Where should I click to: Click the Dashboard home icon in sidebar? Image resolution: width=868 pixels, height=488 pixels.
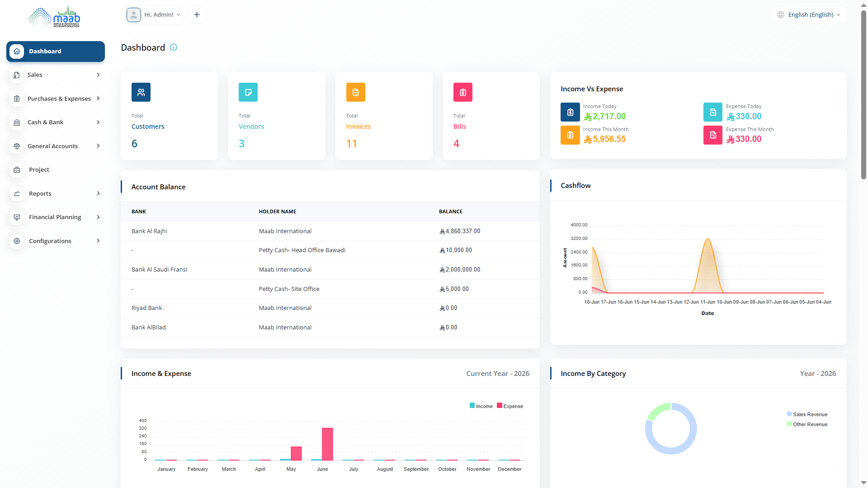17,52
